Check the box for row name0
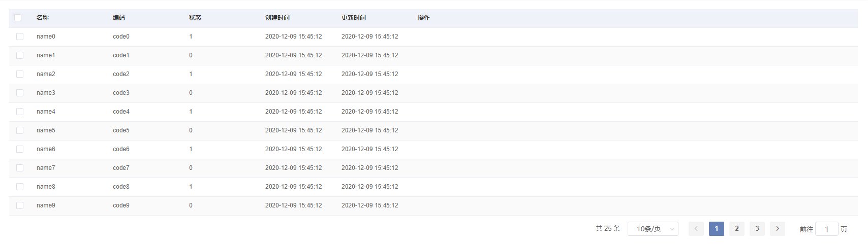 [20, 37]
